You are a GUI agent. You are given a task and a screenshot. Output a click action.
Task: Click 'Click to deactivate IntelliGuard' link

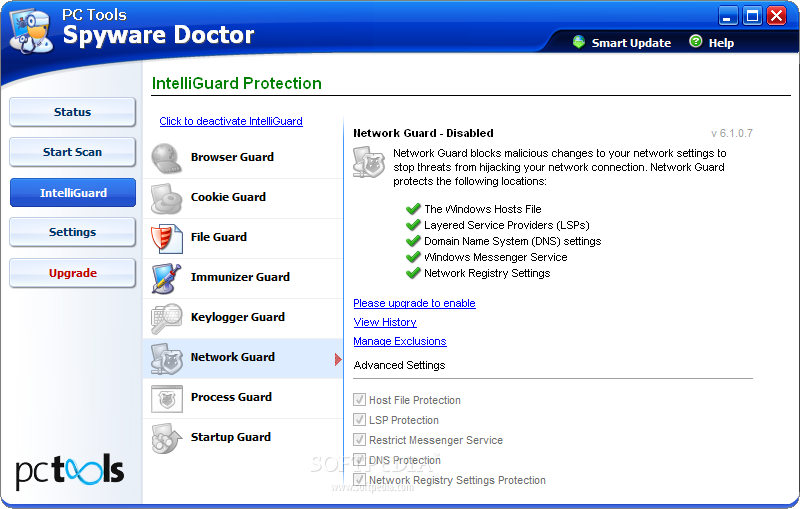click(x=231, y=121)
